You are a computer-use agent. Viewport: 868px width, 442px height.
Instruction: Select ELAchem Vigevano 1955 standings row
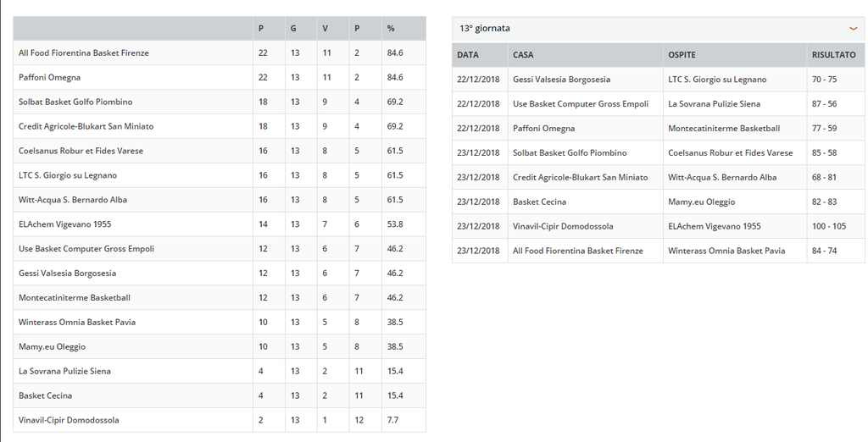(x=220, y=224)
